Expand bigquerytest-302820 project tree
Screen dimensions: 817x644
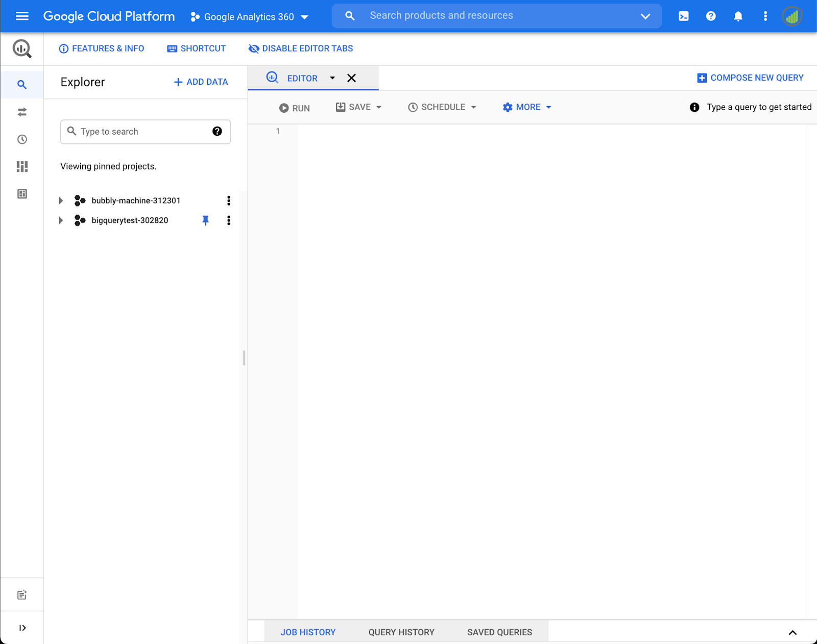(61, 220)
